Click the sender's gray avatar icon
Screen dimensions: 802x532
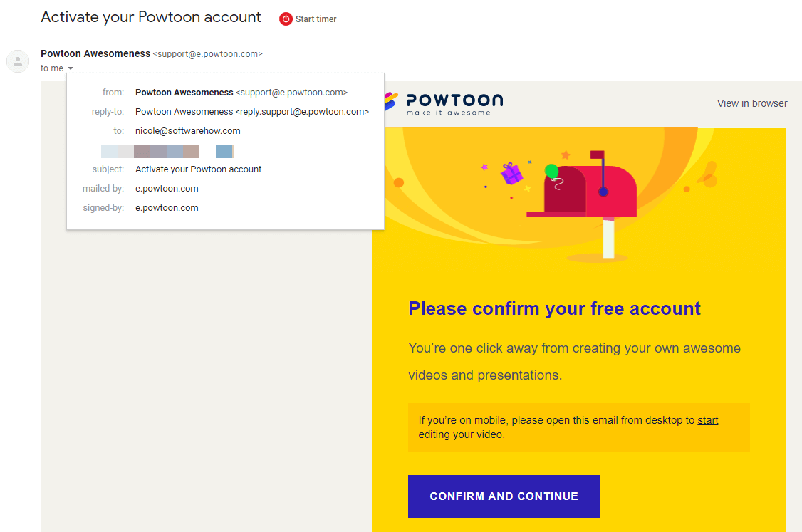pos(18,61)
